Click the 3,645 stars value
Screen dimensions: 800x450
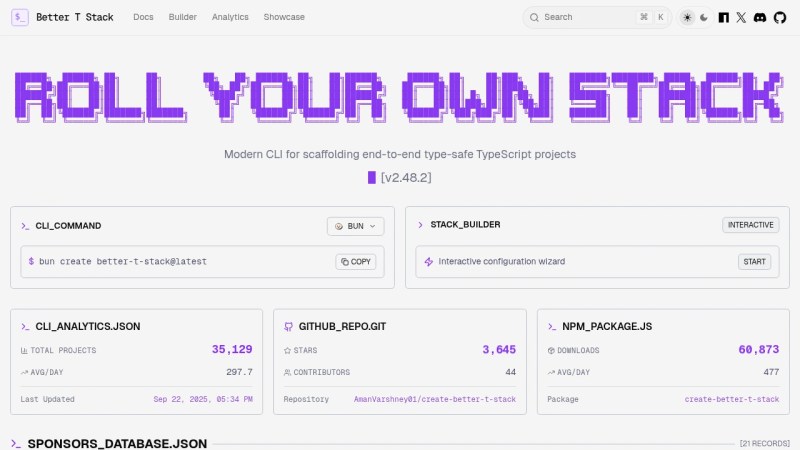(x=499, y=349)
